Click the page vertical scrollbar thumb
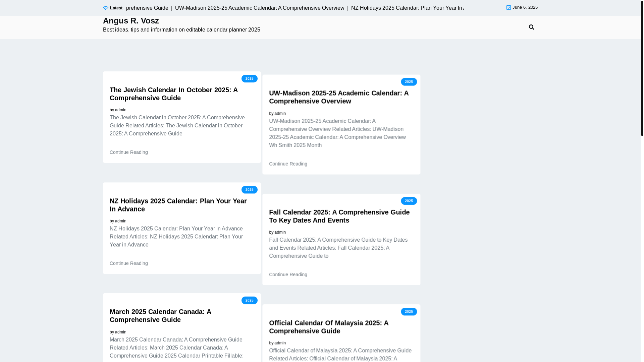 point(642,68)
